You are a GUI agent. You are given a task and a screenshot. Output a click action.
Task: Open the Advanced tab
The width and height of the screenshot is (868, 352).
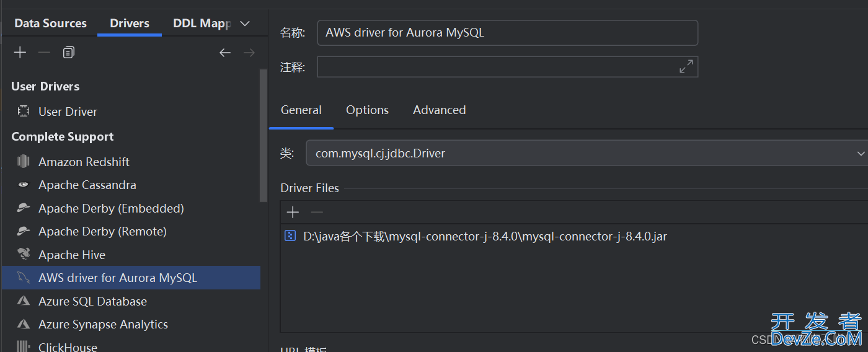440,110
